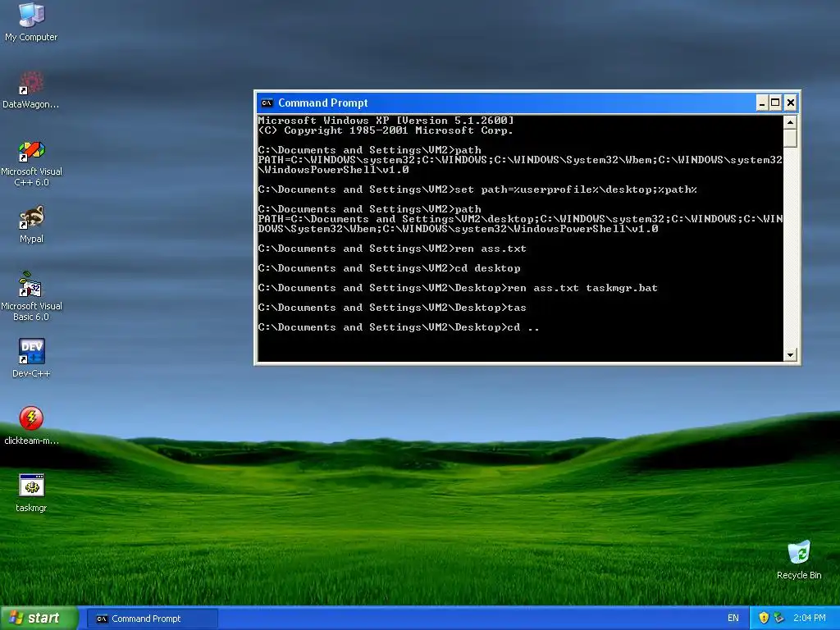Click the Command Prompt window title text
The width and height of the screenshot is (840, 630).
click(323, 103)
